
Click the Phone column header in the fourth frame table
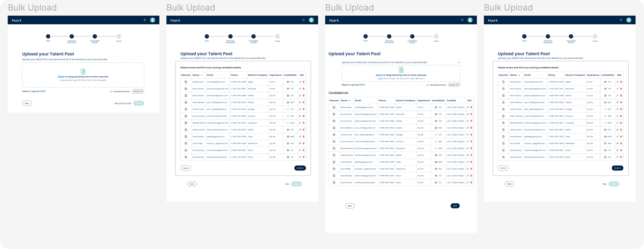[552, 75]
